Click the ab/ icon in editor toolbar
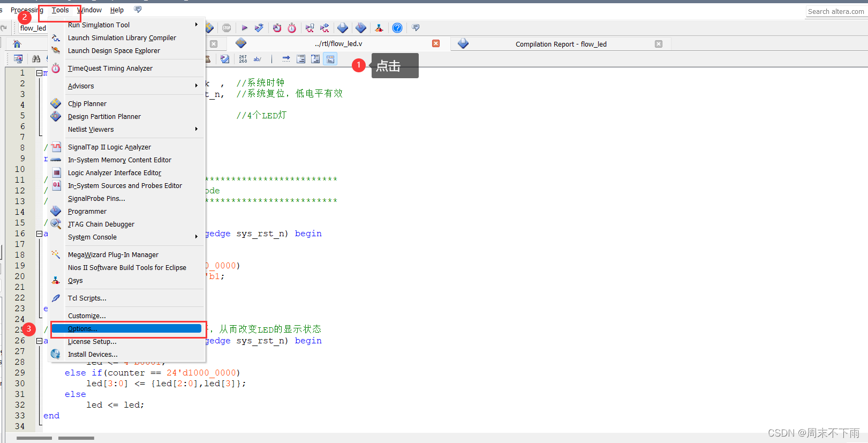 [258, 59]
